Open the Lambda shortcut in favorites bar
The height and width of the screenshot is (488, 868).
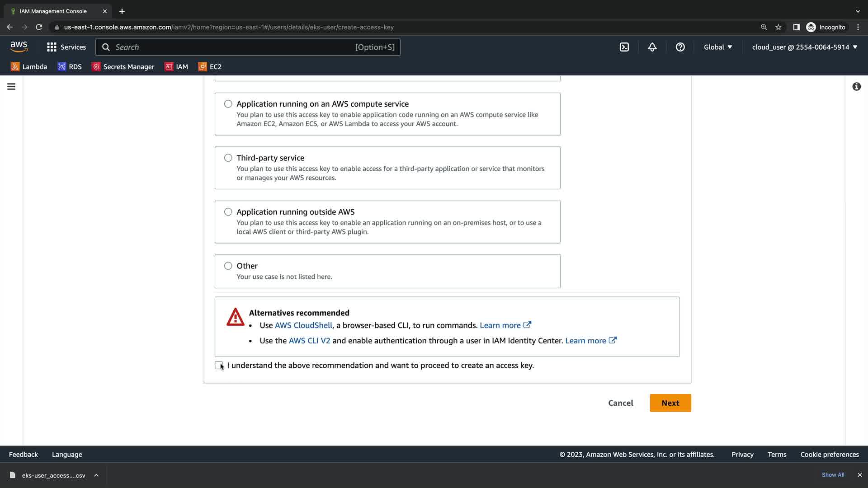point(29,66)
